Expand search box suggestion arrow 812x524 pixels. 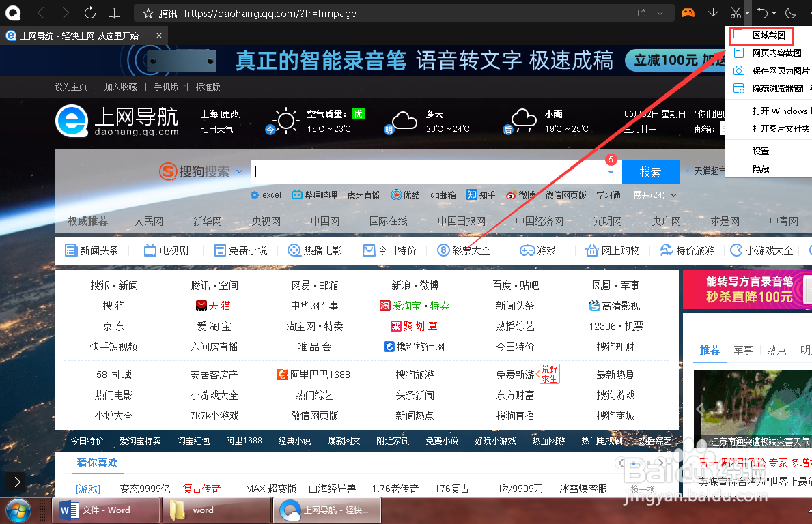coord(611,172)
